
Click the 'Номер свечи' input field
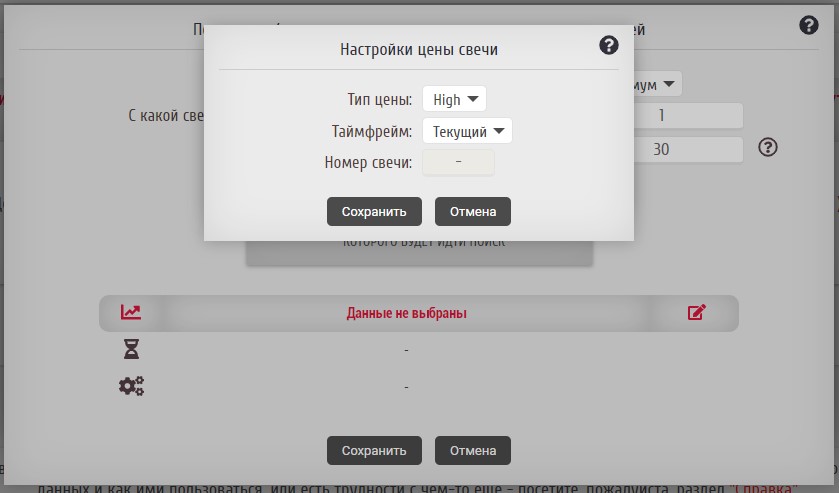pyautogui.click(x=458, y=162)
